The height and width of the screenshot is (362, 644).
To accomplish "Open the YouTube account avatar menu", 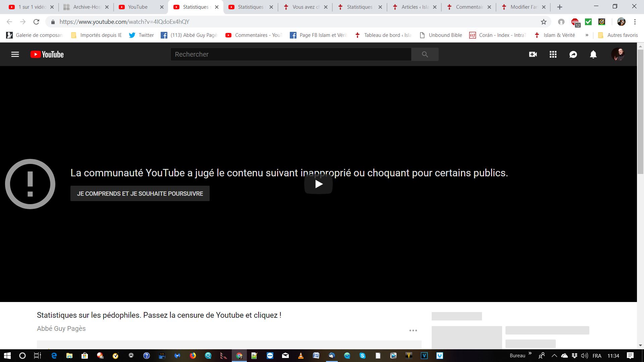I will 618,54.
